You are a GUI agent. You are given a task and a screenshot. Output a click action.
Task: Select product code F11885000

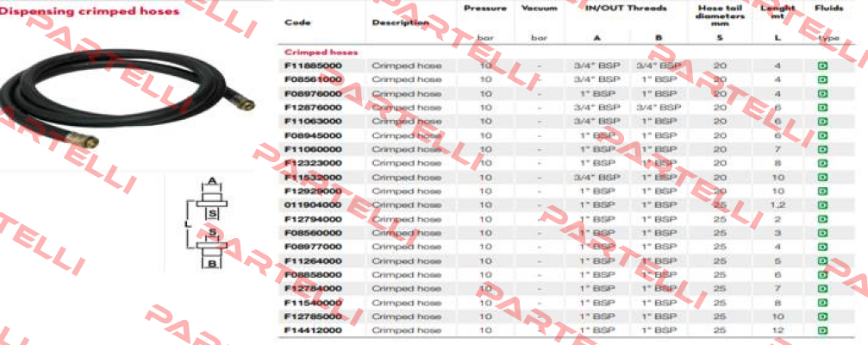tap(313, 66)
